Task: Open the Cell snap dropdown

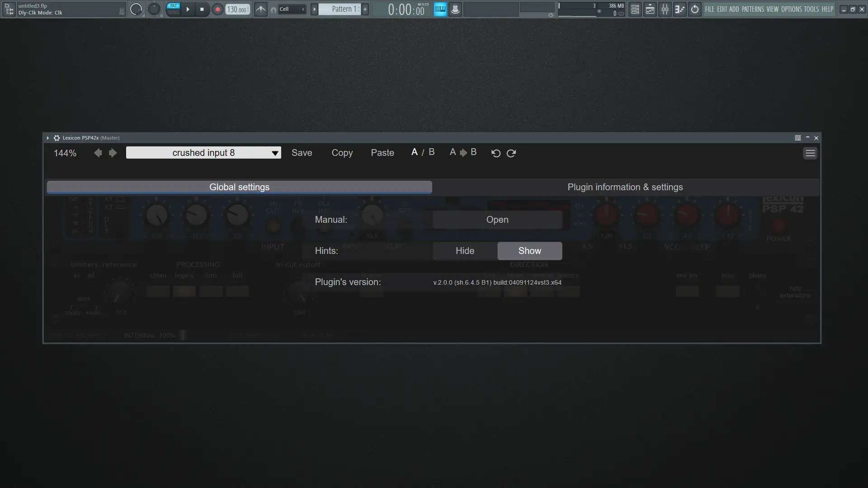Action: 292,9
